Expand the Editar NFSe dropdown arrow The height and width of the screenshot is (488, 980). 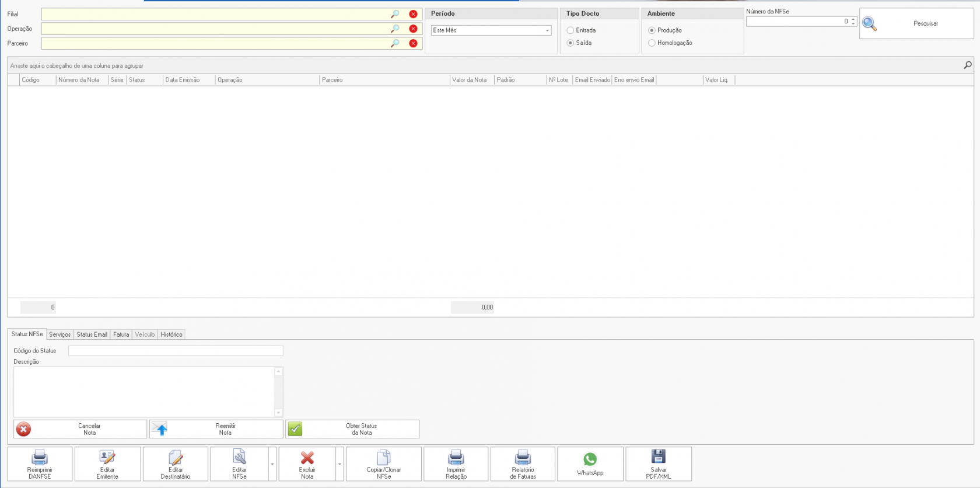272,464
